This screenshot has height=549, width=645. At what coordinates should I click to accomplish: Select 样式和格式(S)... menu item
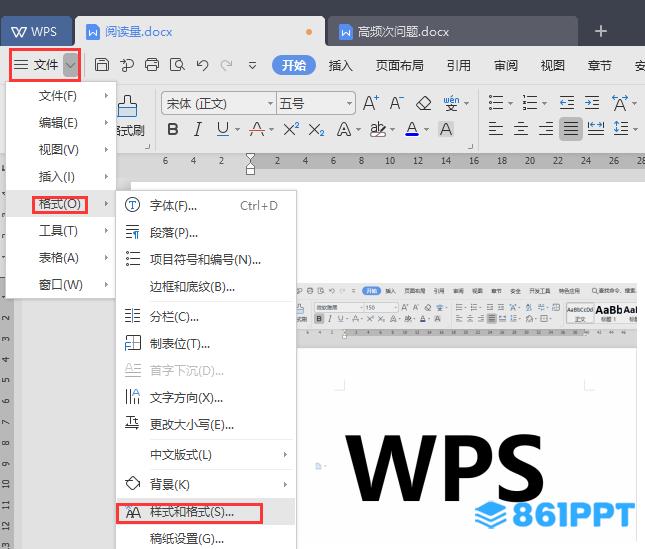pos(206,512)
